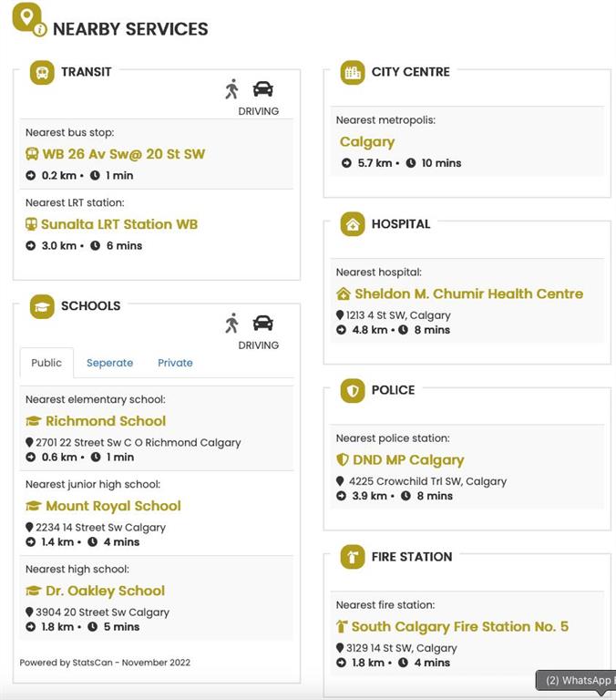Open WB 26 Av Sw@ 20 St SW link
616x700 pixels.
123,154
